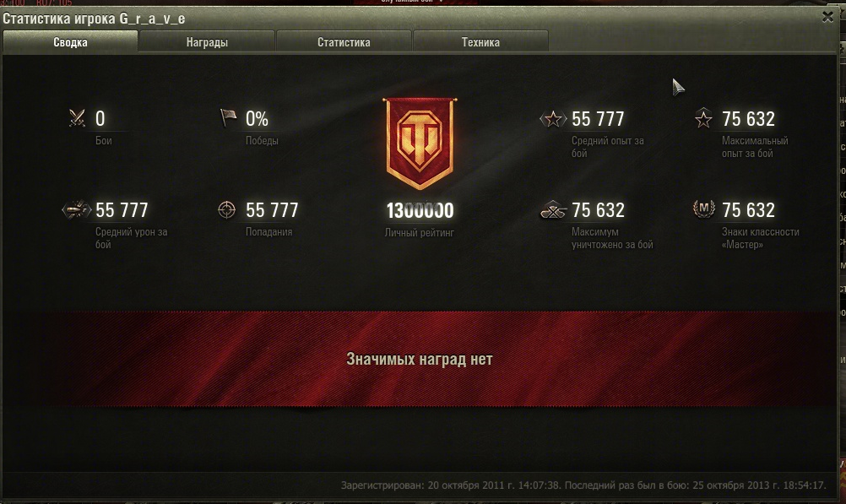Click the Максимальный опыт star icon
The height and width of the screenshot is (504, 846).
703,118
